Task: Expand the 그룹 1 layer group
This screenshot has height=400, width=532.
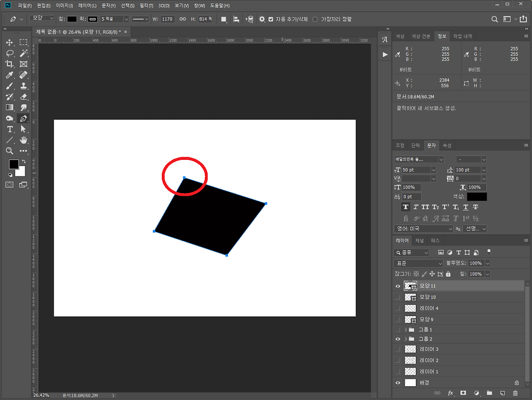Action: pyautogui.click(x=405, y=330)
